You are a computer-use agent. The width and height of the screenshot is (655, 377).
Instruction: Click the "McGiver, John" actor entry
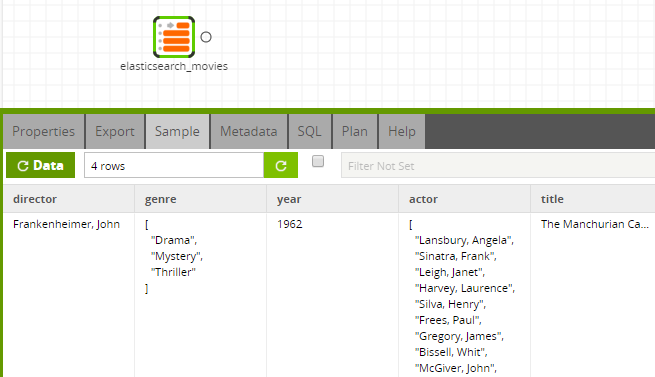[x=456, y=368]
